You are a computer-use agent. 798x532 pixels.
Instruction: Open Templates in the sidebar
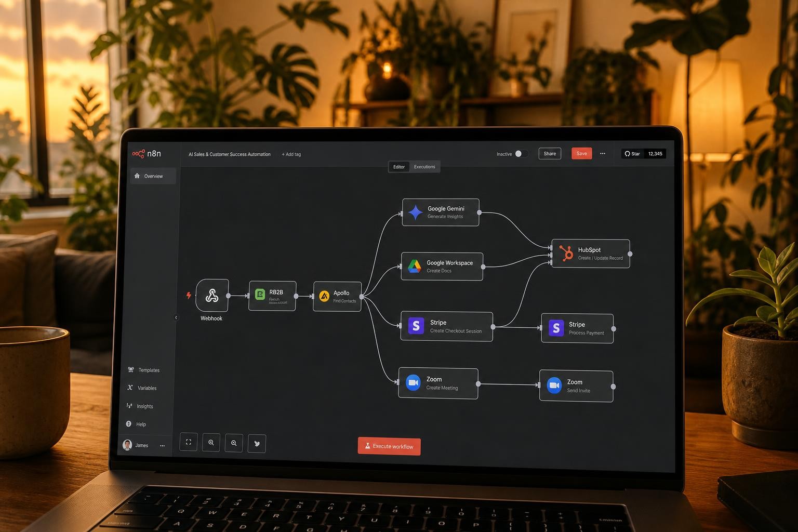144,370
